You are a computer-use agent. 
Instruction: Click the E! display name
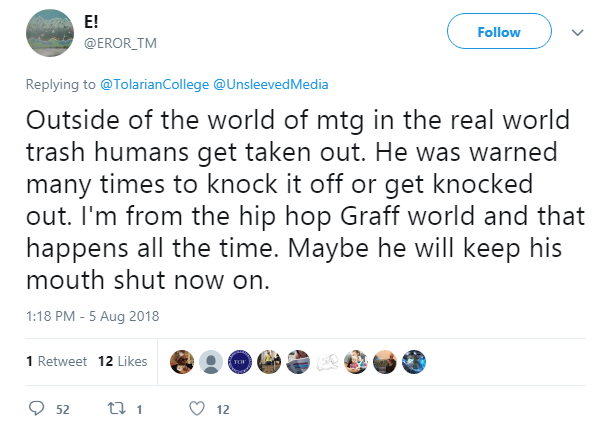(91, 22)
